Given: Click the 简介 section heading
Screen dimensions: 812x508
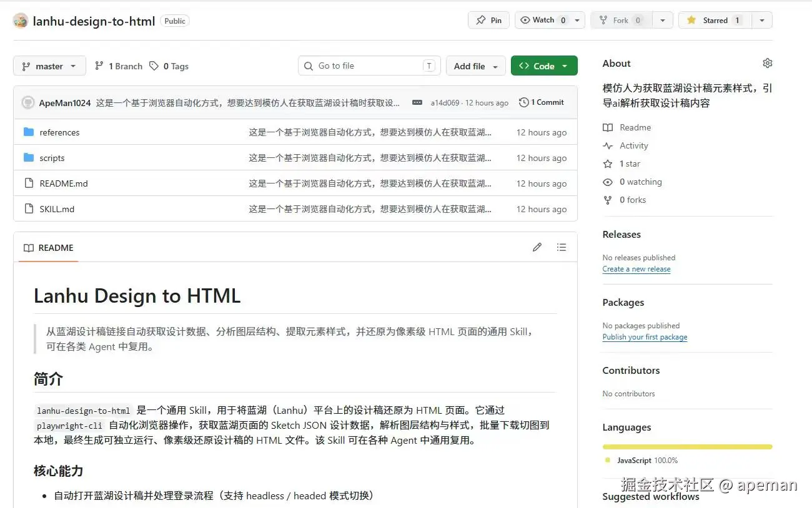Looking at the screenshot, I should 48,379.
